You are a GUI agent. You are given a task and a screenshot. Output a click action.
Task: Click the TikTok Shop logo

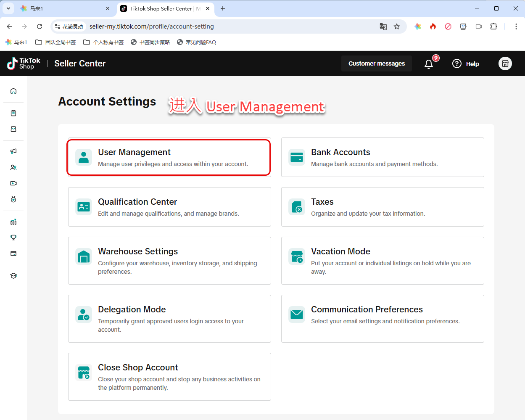24,63
